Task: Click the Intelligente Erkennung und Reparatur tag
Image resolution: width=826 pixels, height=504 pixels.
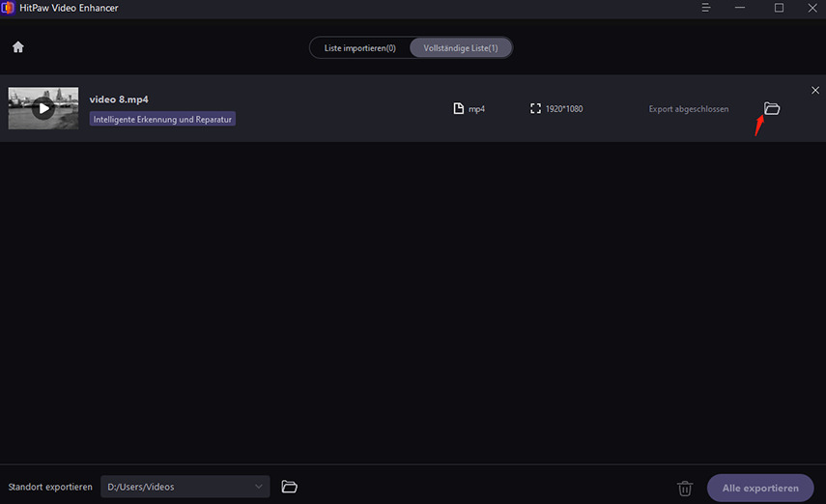Action: click(163, 120)
